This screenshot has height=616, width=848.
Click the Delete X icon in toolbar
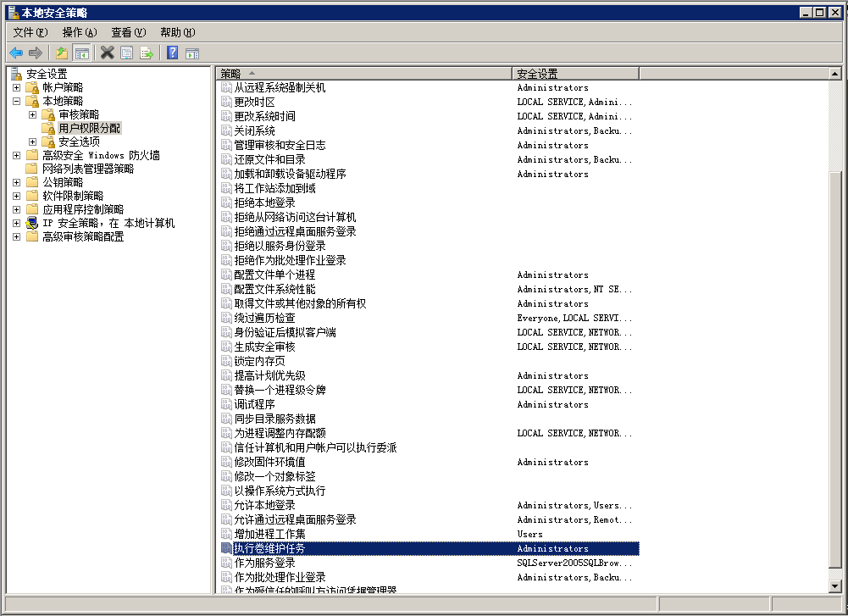coord(107,53)
